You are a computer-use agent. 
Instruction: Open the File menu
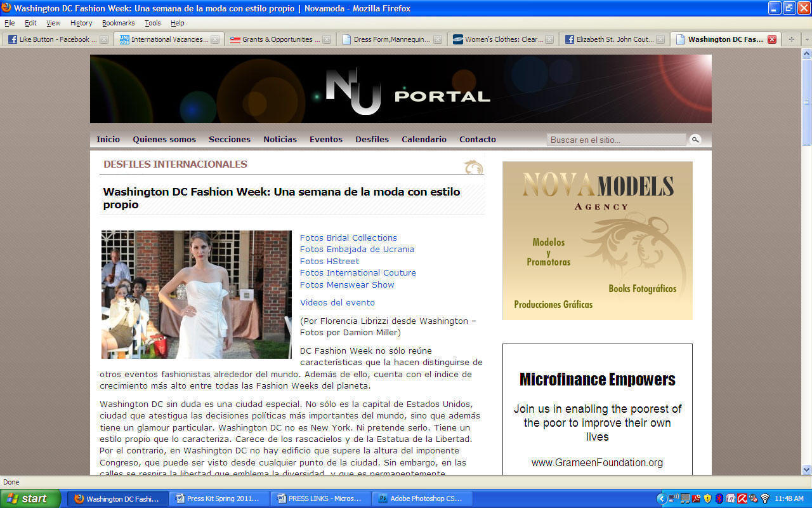tap(10, 23)
